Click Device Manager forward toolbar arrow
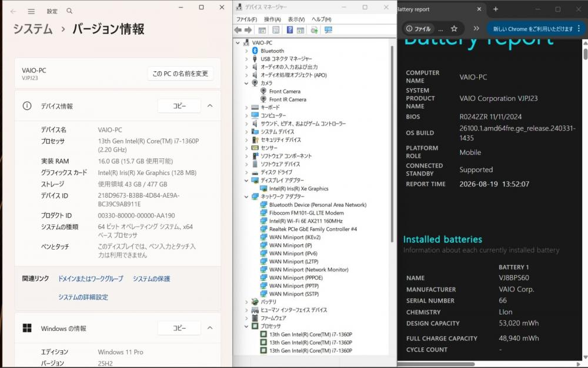588x368 pixels. 248,29
